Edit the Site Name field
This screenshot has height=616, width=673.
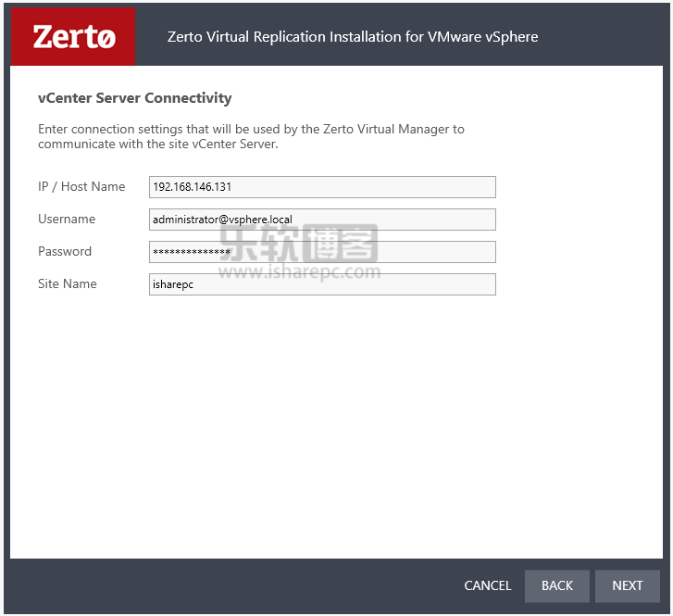point(322,284)
